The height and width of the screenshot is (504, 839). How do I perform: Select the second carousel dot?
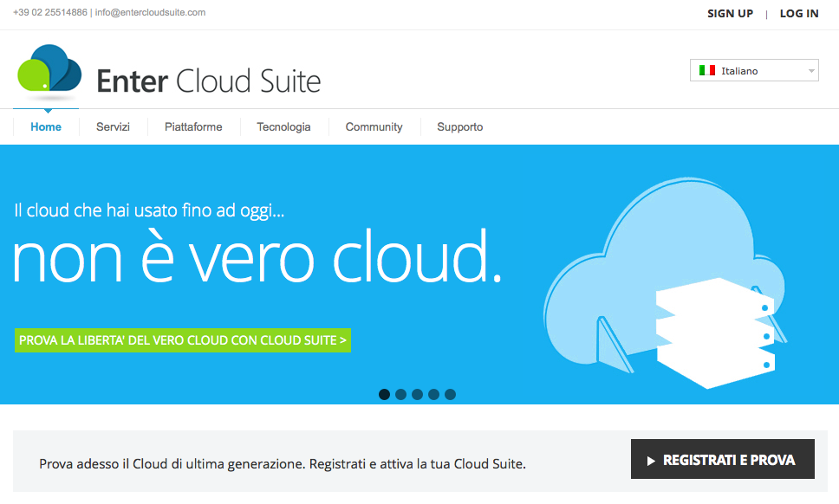coord(400,394)
